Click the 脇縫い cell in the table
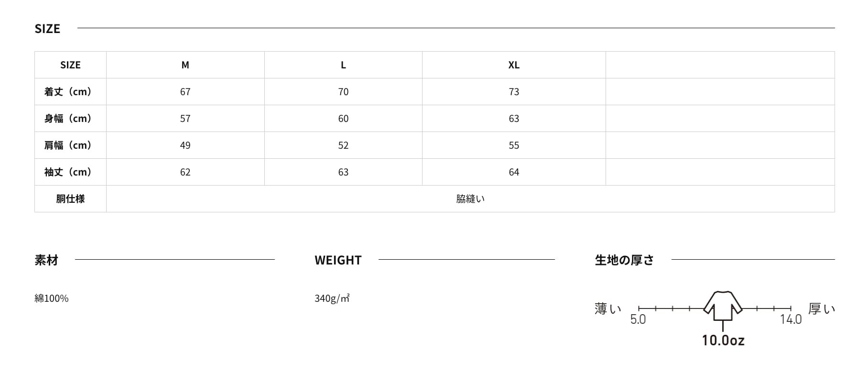This screenshot has height=374, width=868. [470, 199]
